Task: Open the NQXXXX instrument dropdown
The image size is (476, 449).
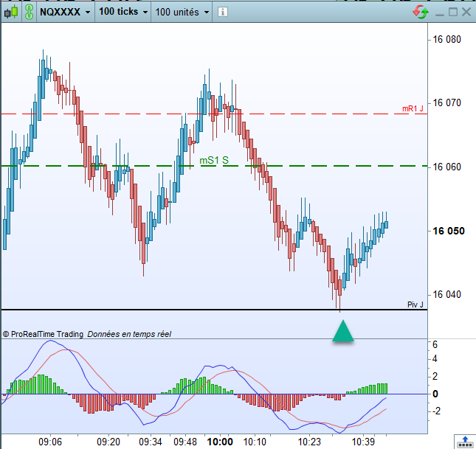Action: coord(65,12)
